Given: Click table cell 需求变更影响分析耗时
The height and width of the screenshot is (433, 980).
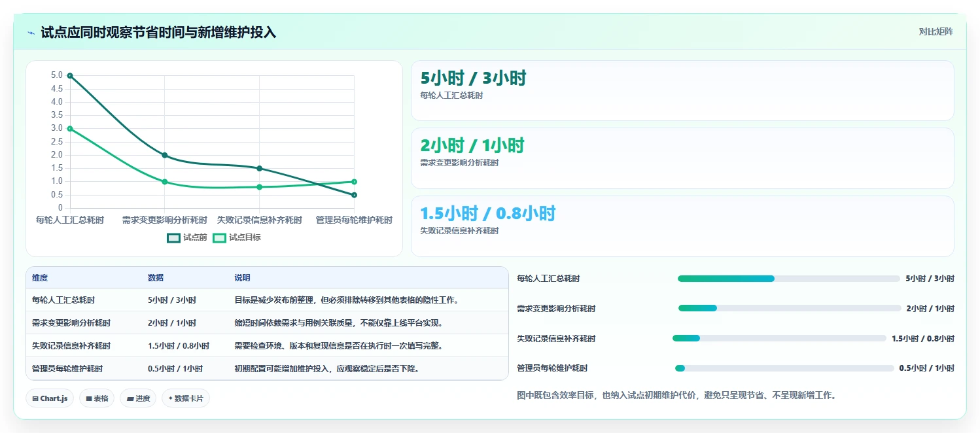Looking at the screenshot, I should (71, 323).
